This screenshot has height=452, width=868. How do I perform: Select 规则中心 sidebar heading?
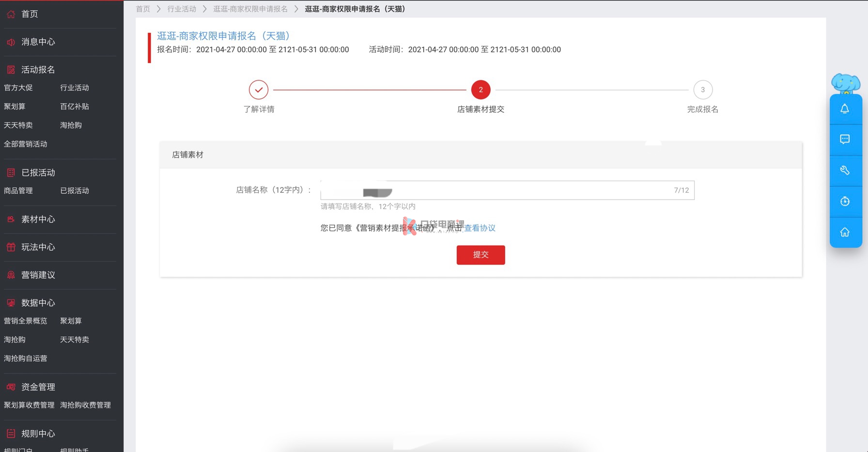(x=38, y=434)
